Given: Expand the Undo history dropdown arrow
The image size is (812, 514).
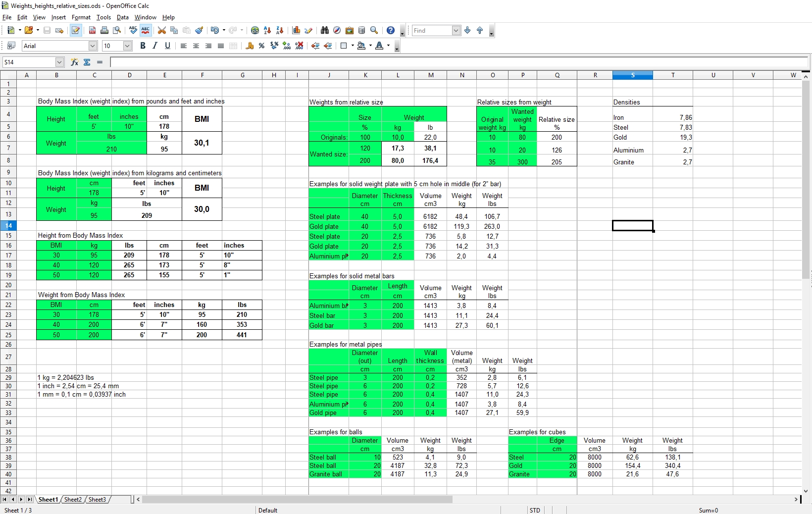Looking at the screenshot, I should click(x=224, y=30).
